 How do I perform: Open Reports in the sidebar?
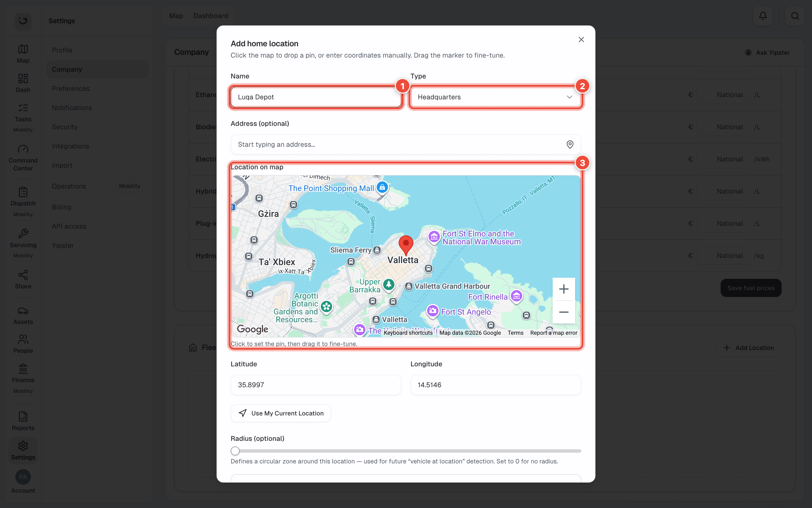pos(23,421)
